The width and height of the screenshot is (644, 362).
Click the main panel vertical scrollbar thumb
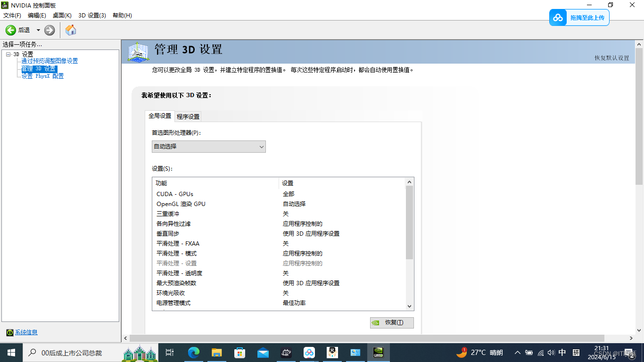[x=639, y=116]
